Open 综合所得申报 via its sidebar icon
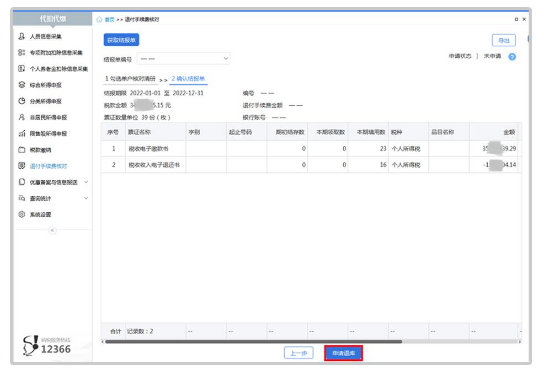This screenshot has height=373, width=544. pos(22,85)
